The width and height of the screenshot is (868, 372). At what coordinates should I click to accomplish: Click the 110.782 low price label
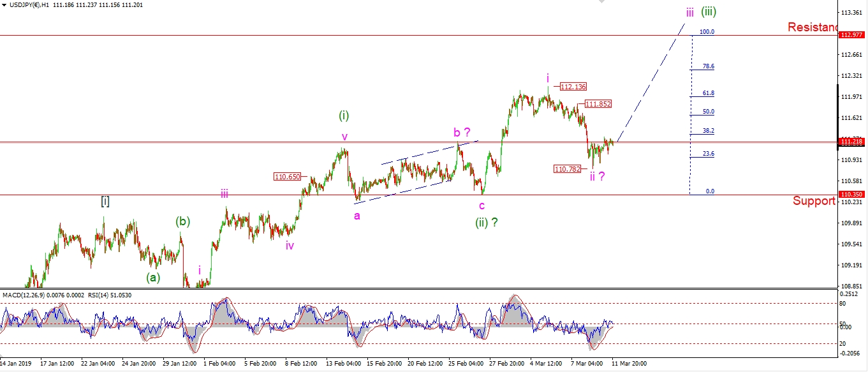point(569,169)
